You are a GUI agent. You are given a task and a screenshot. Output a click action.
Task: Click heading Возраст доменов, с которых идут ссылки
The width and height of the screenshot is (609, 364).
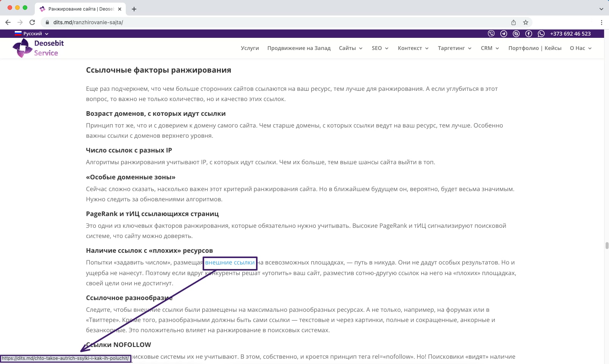[156, 114]
